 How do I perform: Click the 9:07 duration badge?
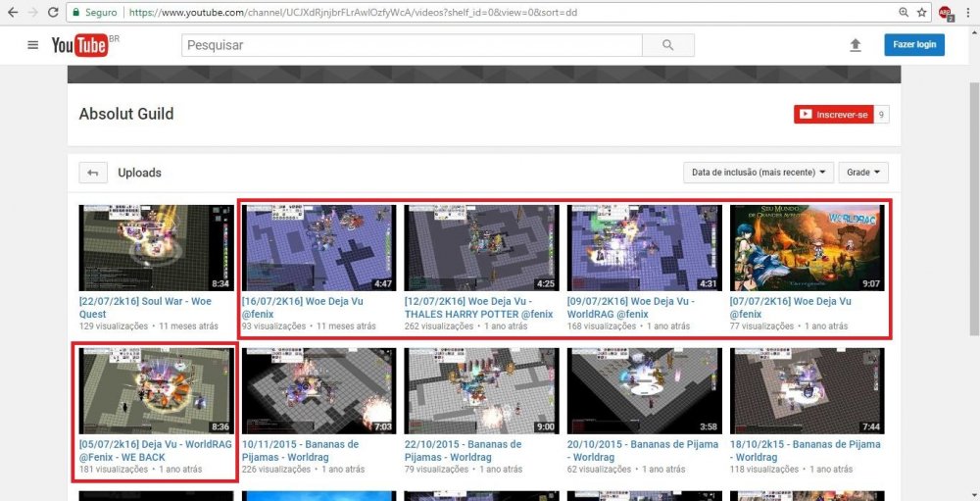click(872, 283)
